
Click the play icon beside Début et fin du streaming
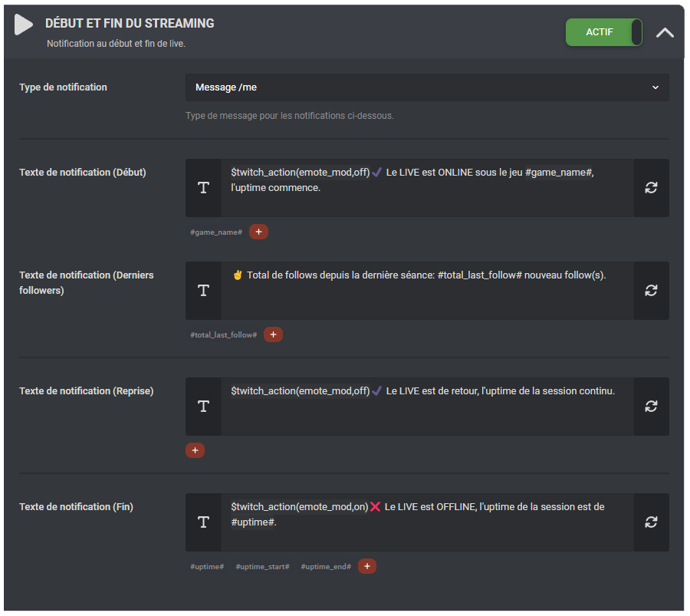tap(23, 25)
